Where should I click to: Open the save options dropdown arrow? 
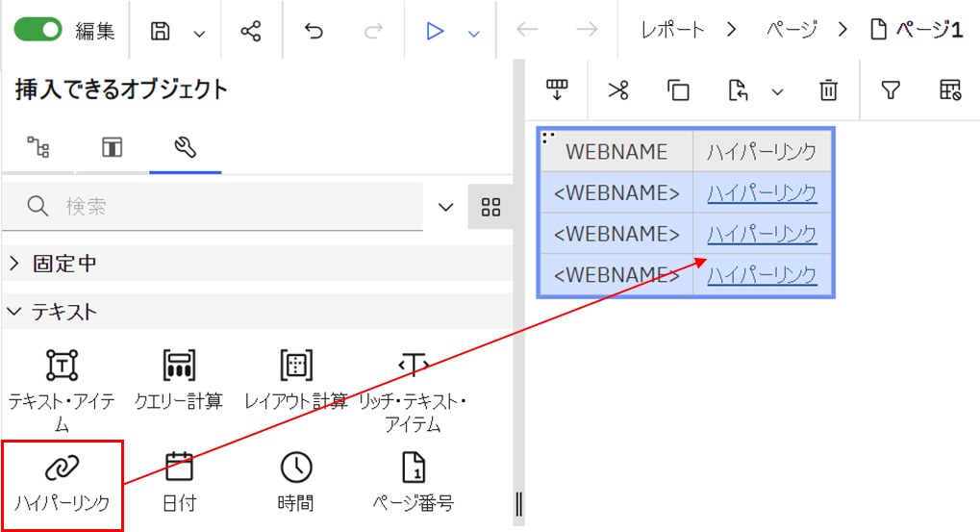pos(199,34)
